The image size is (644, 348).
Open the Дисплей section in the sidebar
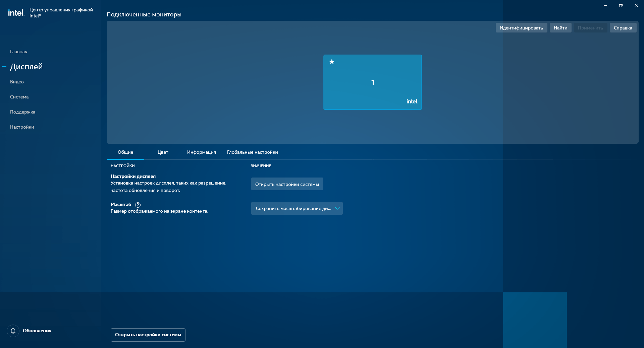[26, 67]
